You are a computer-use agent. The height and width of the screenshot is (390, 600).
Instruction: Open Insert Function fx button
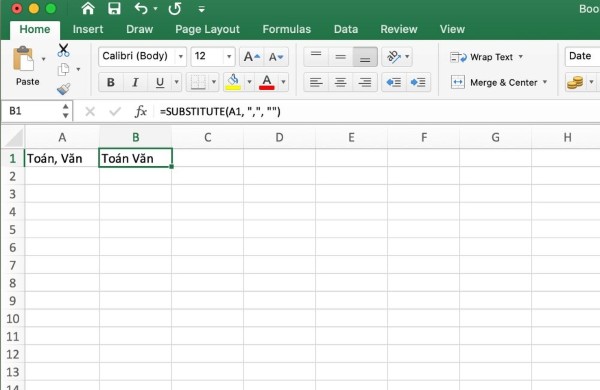[x=140, y=112]
